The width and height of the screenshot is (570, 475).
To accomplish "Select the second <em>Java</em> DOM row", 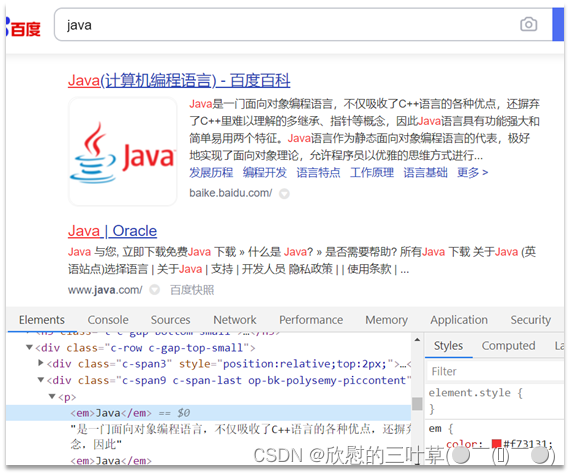I will click(x=111, y=461).
